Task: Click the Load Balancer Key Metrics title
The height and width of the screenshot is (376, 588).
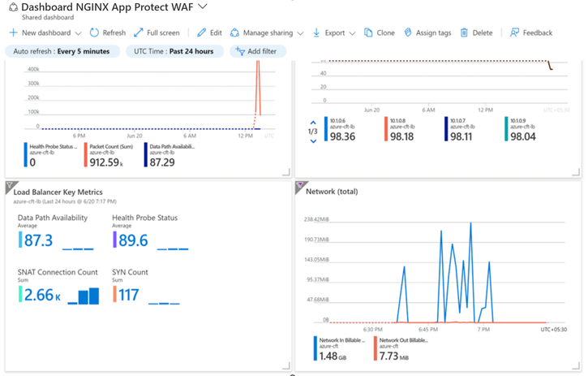Action: point(58,192)
